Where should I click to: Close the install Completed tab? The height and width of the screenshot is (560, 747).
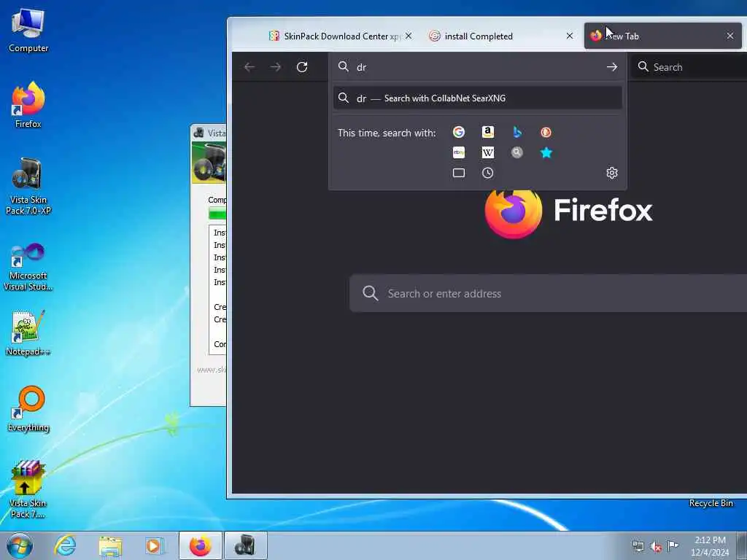569,36
